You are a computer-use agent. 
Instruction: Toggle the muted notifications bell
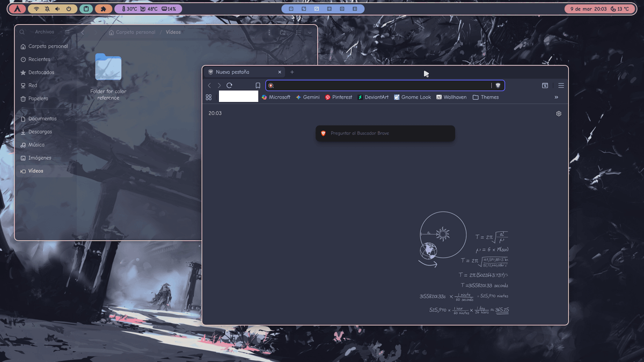47,9
